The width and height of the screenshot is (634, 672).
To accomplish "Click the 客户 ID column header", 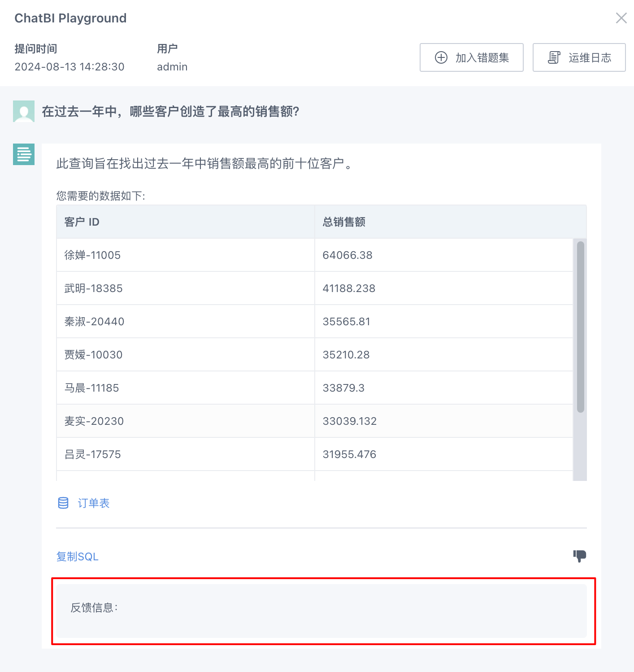I will click(186, 222).
